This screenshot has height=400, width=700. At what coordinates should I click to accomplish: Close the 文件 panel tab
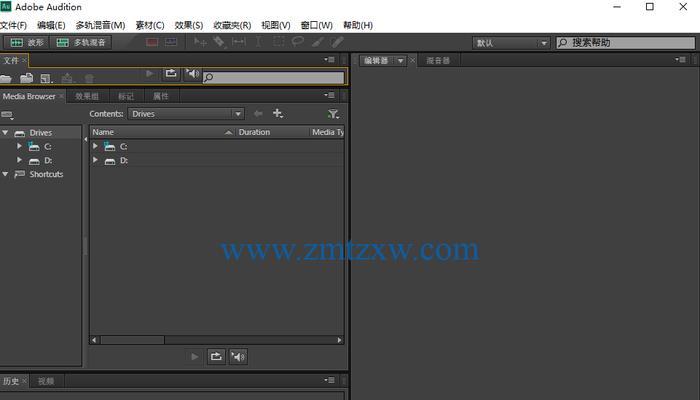tap(25, 60)
